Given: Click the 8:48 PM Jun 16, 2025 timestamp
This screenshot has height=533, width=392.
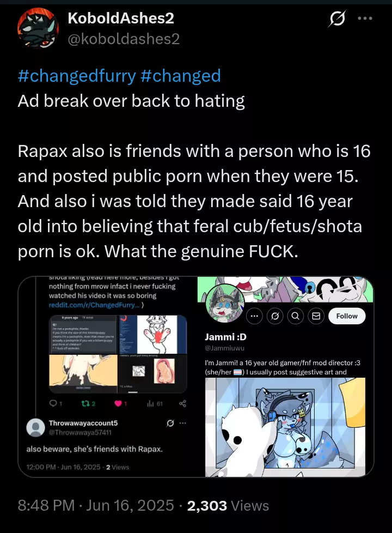Looking at the screenshot, I should (96, 505).
